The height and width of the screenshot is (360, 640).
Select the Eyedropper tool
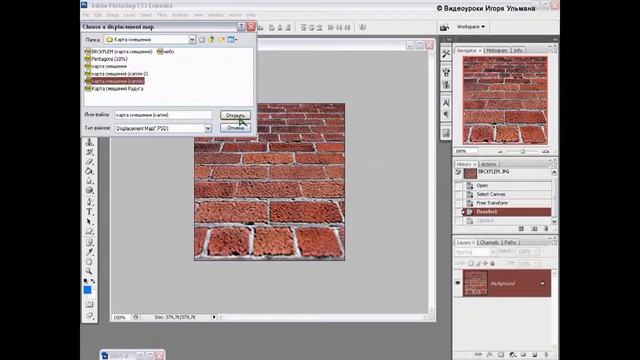(x=89, y=252)
